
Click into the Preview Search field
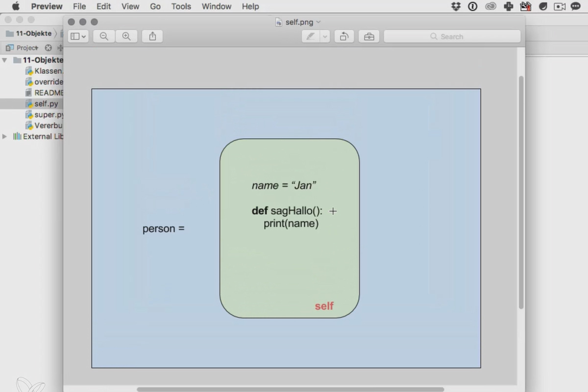(x=452, y=36)
